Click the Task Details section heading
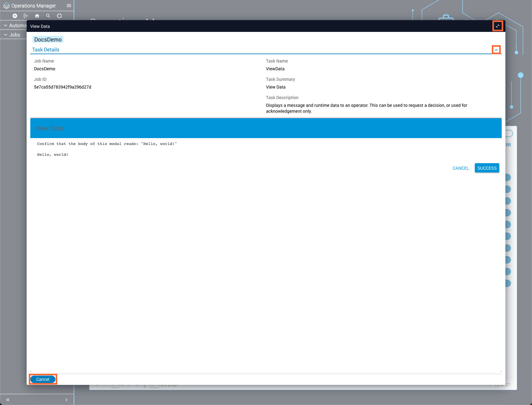532x405 pixels. 46,50
